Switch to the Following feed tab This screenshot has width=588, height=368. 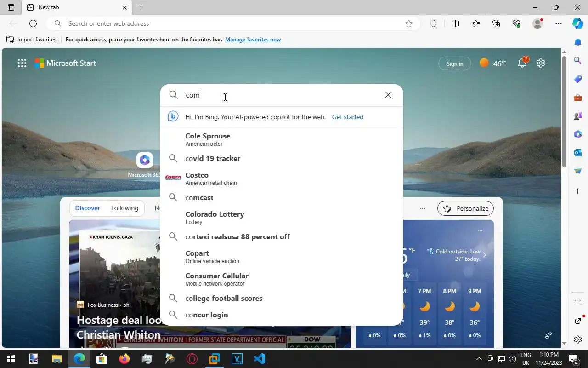(x=124, y=208)
